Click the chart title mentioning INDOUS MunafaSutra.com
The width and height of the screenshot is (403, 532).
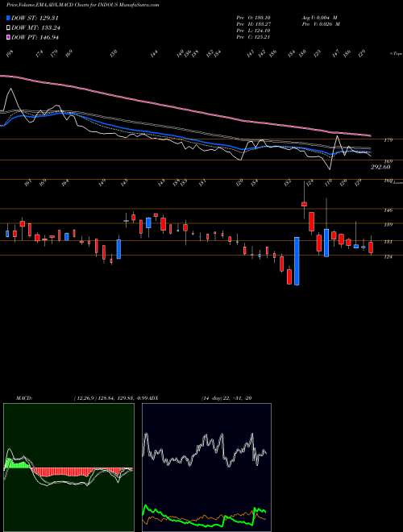(x=83, y=6)
